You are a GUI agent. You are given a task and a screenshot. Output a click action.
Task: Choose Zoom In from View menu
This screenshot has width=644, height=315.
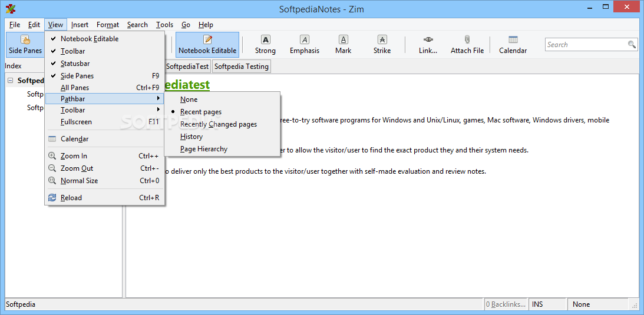(104, 156)
